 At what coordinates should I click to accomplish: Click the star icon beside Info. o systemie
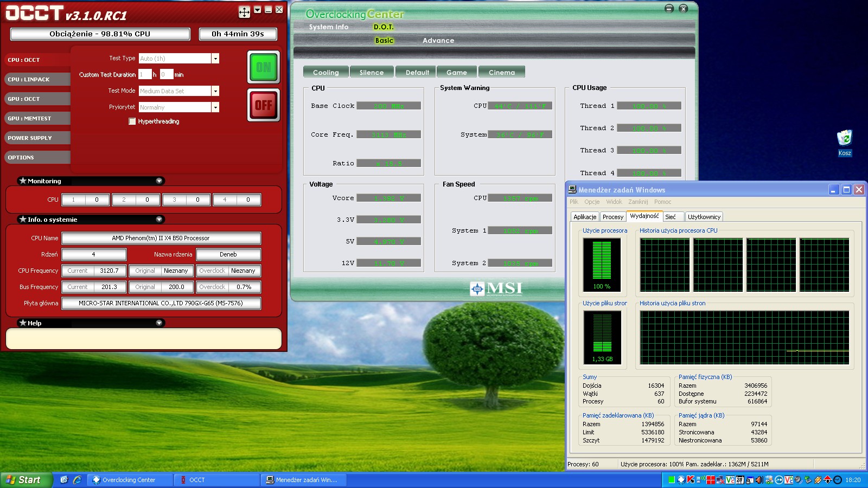click(23, 219)
